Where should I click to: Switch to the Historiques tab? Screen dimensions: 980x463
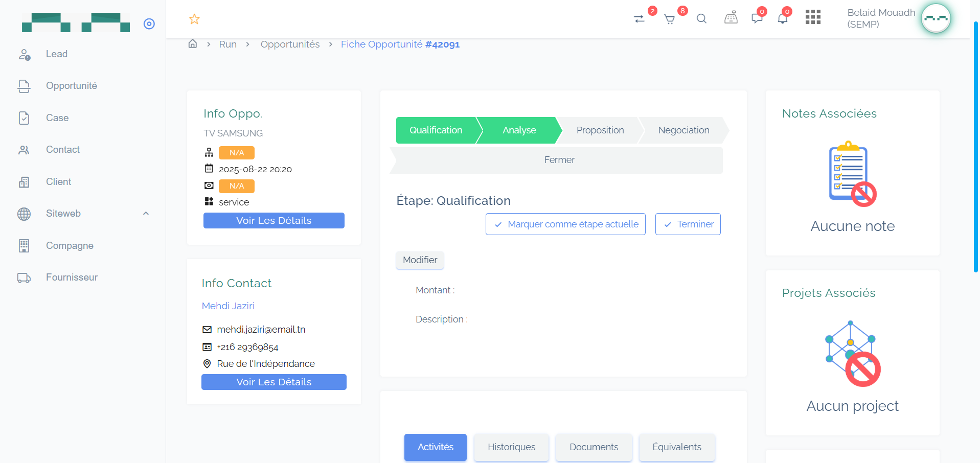[x=512, y=447]
